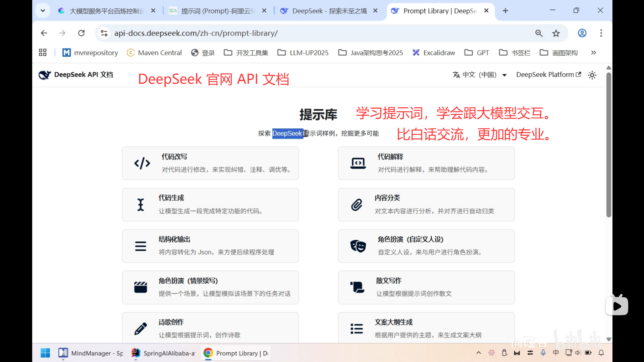The width and height of the screenshot is (644, 362).
Task: Expand the 开发工具集 bookmark folder
Action: tap(246, 53)
